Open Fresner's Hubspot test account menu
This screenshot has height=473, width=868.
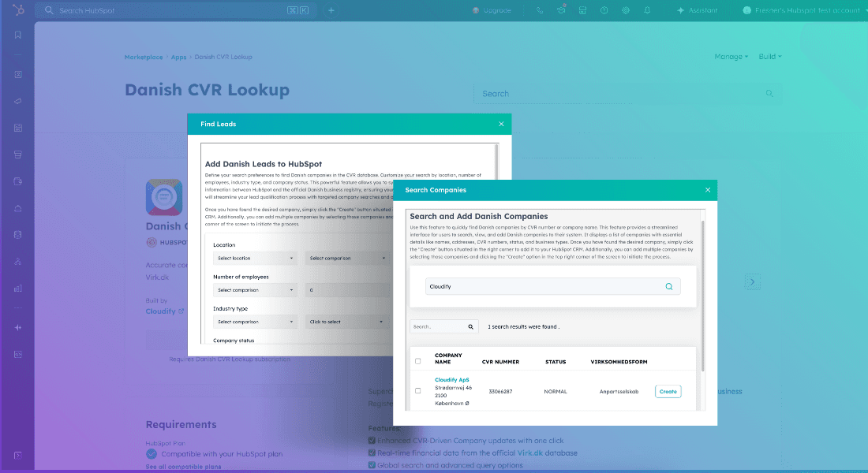tap(804, 10)
